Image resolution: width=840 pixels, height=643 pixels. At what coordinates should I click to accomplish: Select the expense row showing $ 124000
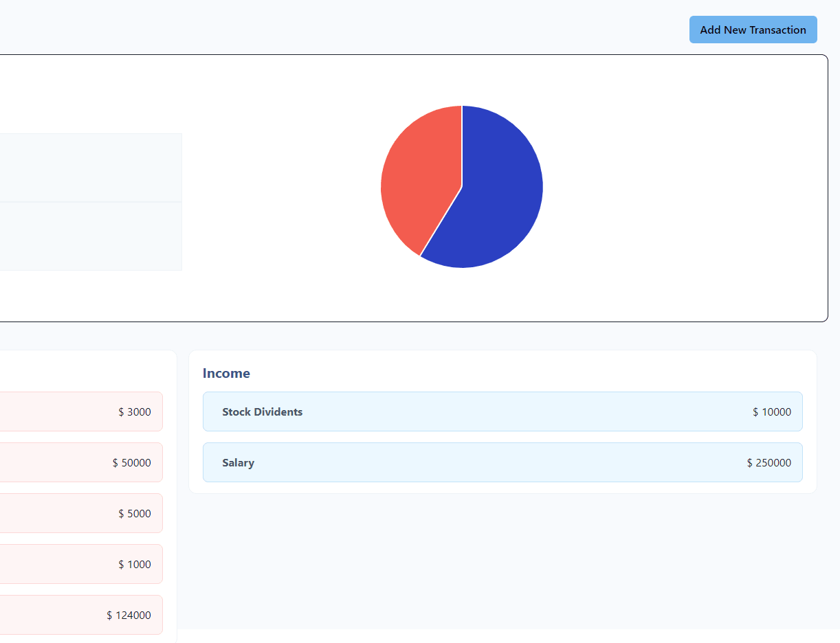pyautogui.click(x=81, y=615)
